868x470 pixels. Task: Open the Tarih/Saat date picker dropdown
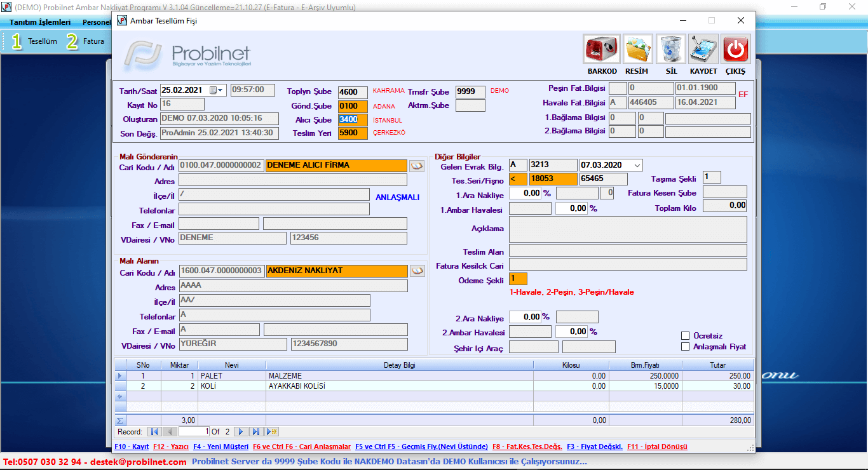(220, 90)
